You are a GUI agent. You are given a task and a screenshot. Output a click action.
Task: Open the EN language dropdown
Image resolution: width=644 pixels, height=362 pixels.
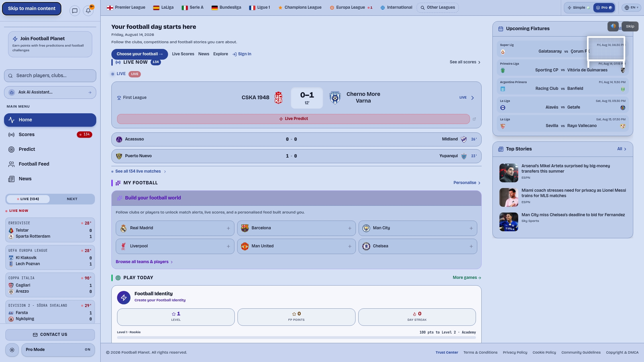(x=631, y=8)
